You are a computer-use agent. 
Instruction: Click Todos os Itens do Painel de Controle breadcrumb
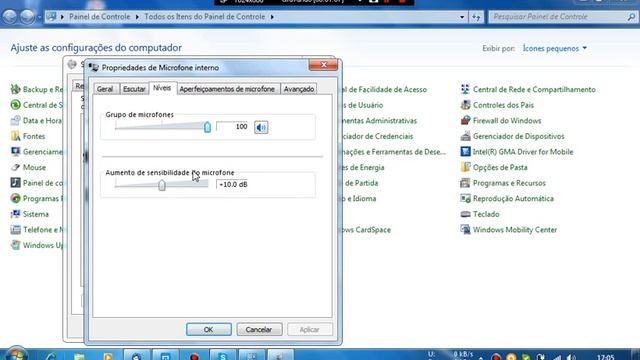[x=204, y=17]
